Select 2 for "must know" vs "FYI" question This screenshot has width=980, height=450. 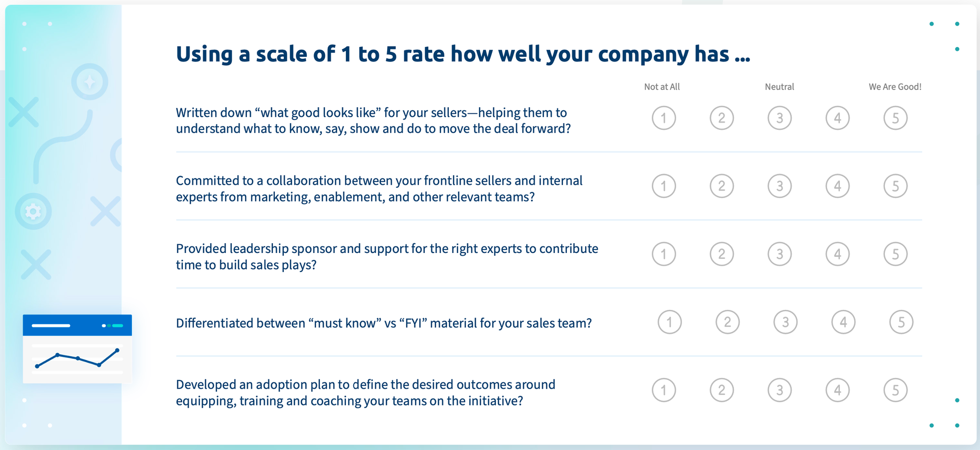click(x=728, y=322)
